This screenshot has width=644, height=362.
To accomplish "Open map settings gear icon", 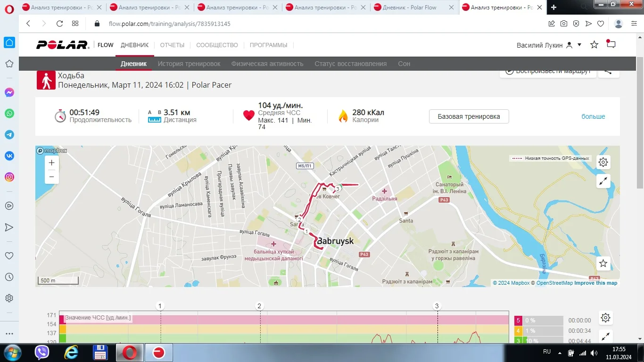I will [x=603, y=163].
